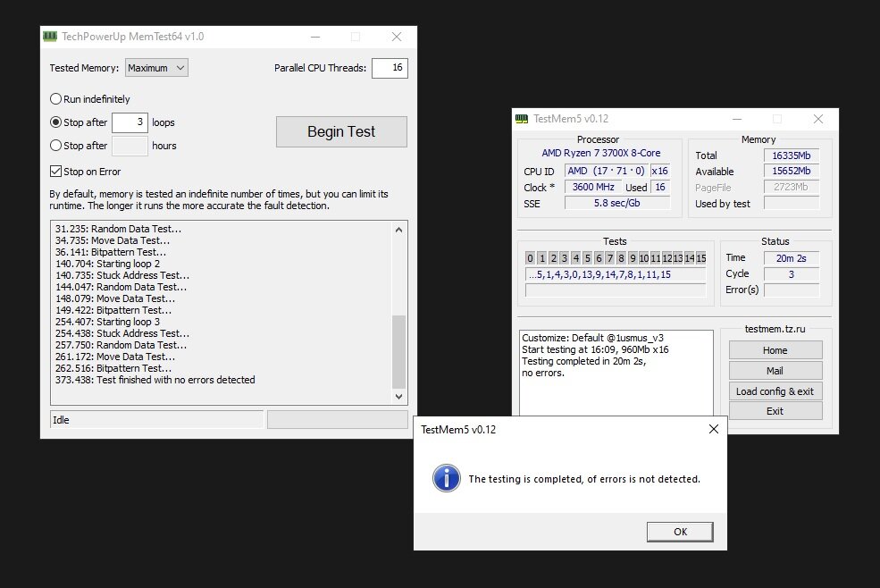This screenshot has width=880, height=588.
Task: Click test number 10 box in Tests
Action: 644,257
